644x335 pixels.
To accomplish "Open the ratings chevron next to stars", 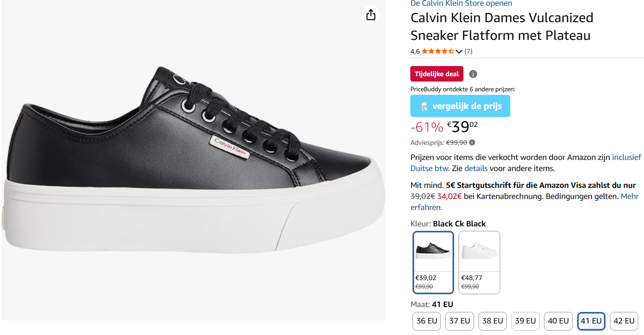I will pyautogui.click(x=459, y=51).
